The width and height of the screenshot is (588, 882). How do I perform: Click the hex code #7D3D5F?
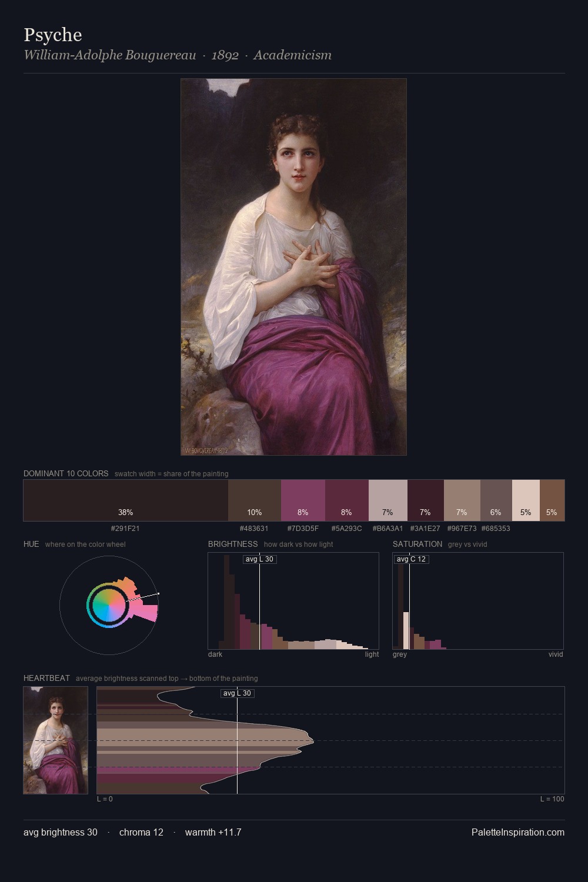click(x=303, y=529)
